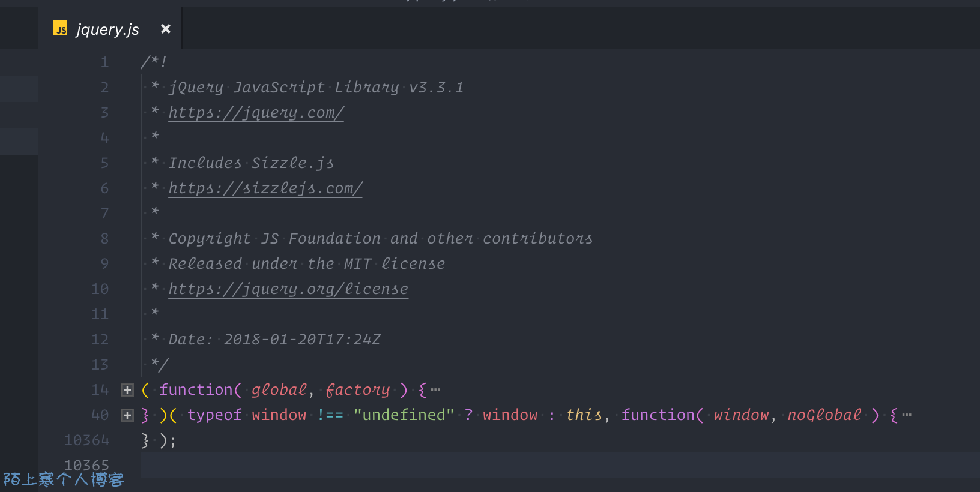Screen dimensions: 980x492
Task: Click the 'noGlobal' parameter on line 40
Action: coord(824,415)
